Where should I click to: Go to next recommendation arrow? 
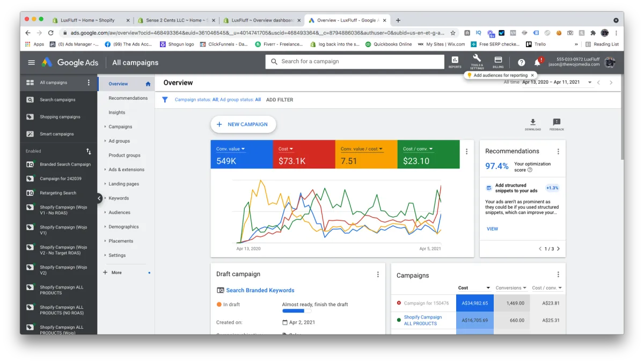(x=558, y=249)
